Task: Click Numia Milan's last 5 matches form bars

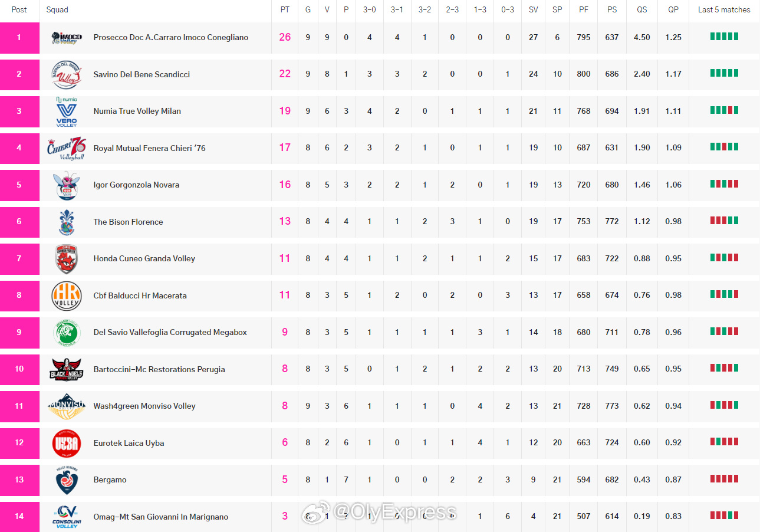Action: (724, 110)
